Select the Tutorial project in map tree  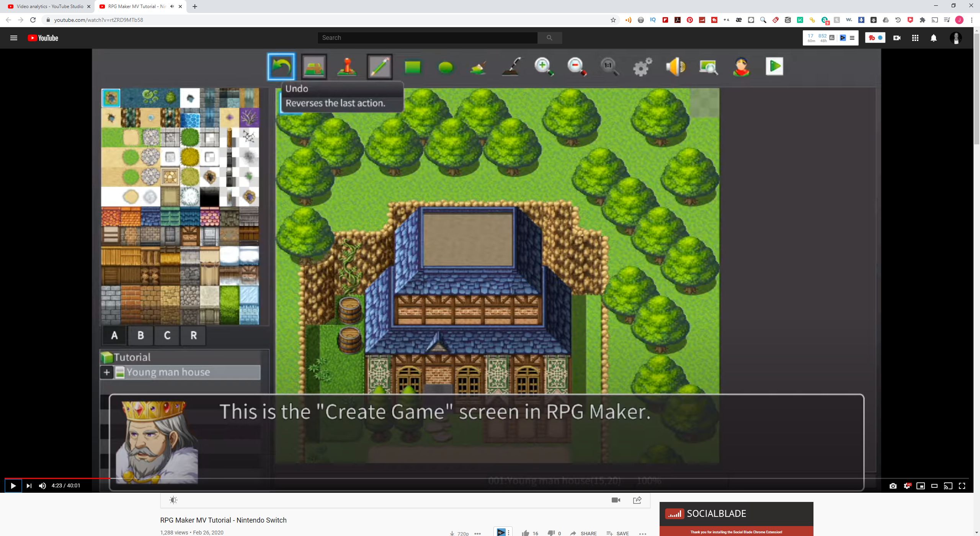point(132,357)
